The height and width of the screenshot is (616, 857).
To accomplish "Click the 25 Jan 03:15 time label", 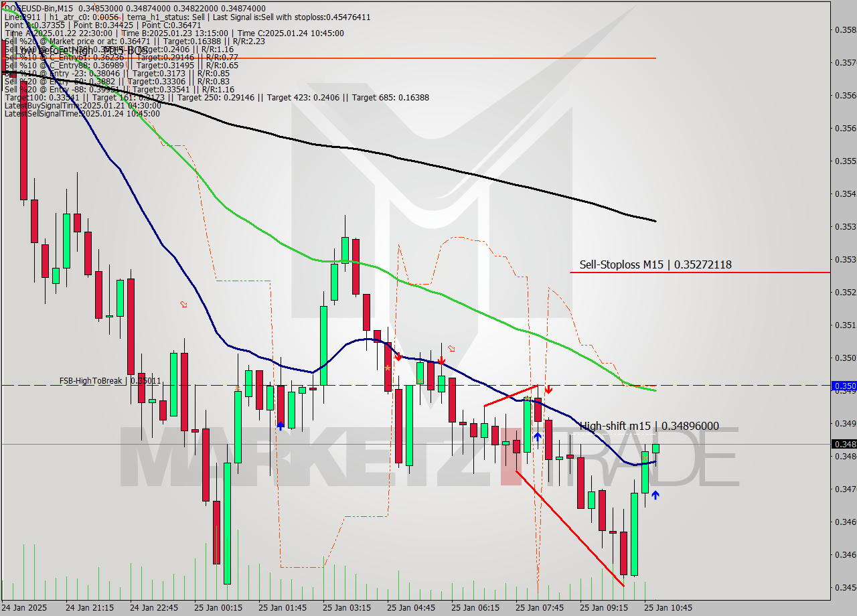I will tap(347, 608).
